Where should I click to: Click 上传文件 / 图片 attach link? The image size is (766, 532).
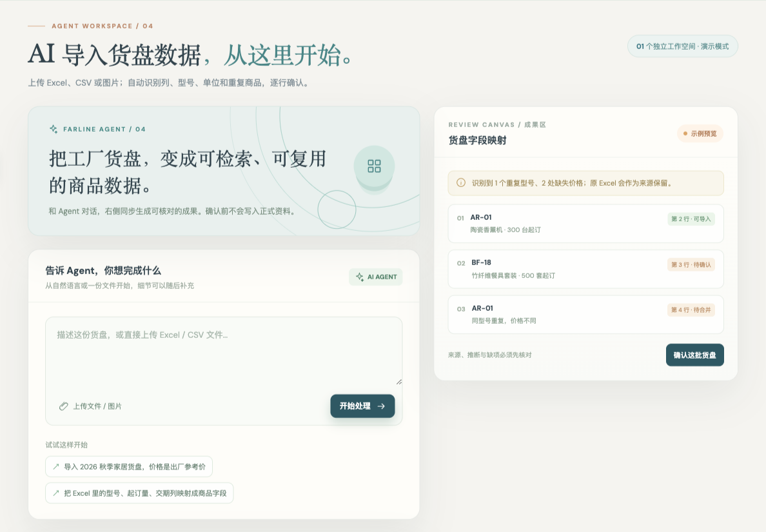[x=90, y=406]
